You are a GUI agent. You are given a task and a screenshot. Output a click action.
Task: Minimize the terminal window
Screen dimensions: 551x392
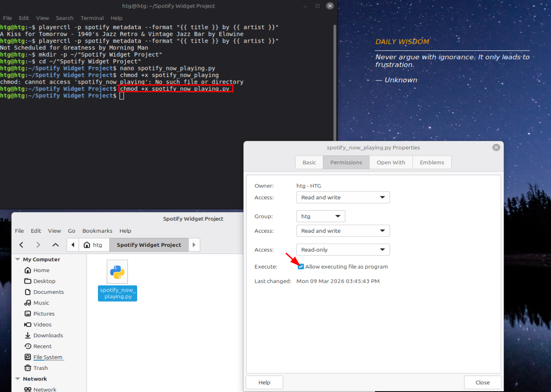[x=305, y=6]
